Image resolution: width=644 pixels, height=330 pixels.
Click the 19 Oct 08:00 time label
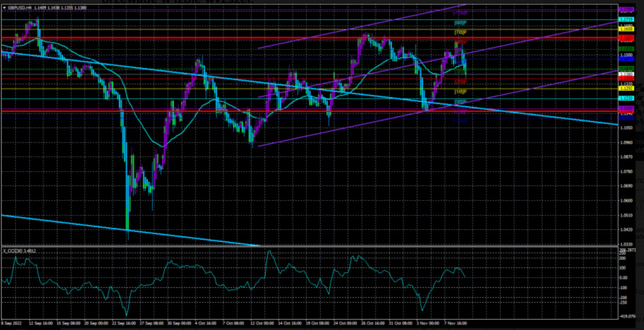318,323
